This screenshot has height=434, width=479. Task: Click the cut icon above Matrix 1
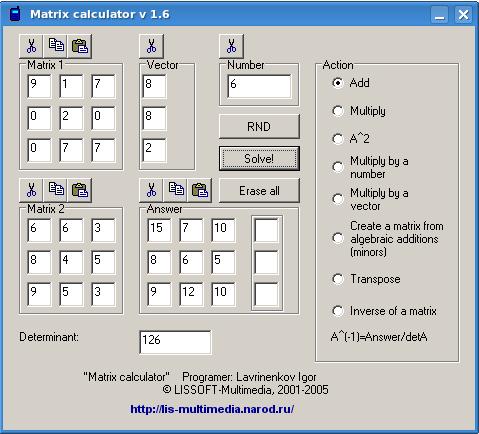(x=31, y=46)
